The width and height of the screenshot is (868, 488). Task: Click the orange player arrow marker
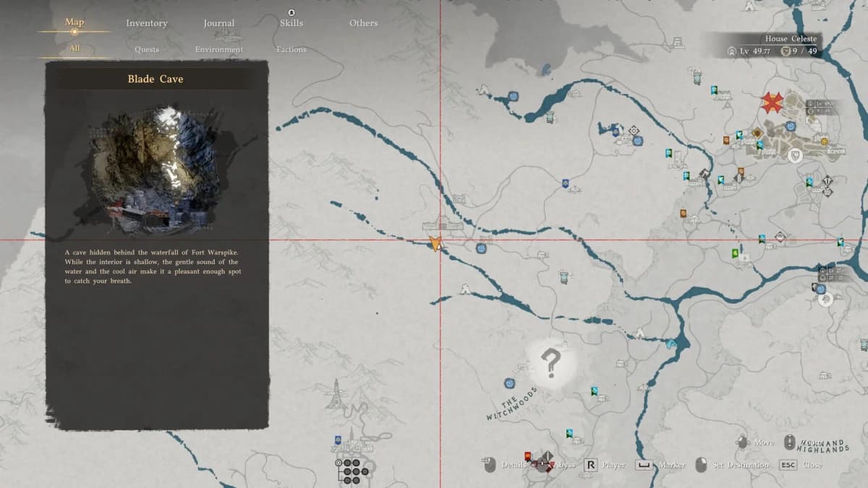point(435,244)
